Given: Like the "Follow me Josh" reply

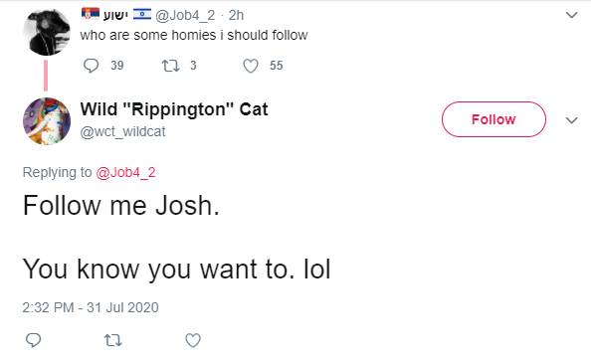Looking at the screenshot, I should click(x=193, y=340).
